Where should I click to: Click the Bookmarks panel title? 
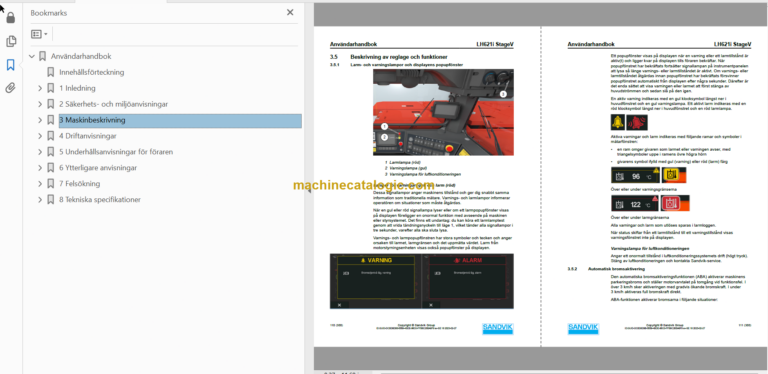pyautogui.click(x=48, y=13)
